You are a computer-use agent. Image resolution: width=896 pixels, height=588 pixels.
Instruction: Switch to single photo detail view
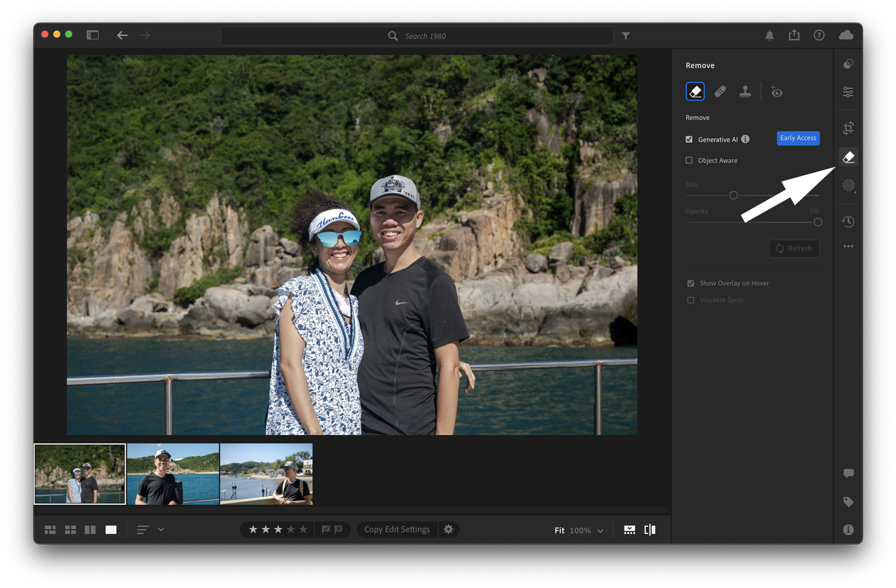[111, 530]
